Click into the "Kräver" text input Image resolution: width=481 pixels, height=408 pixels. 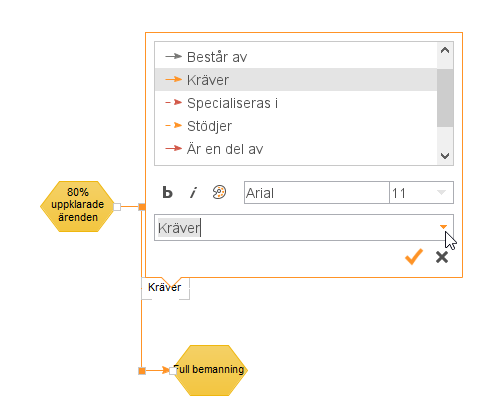(x=297, y=228)
